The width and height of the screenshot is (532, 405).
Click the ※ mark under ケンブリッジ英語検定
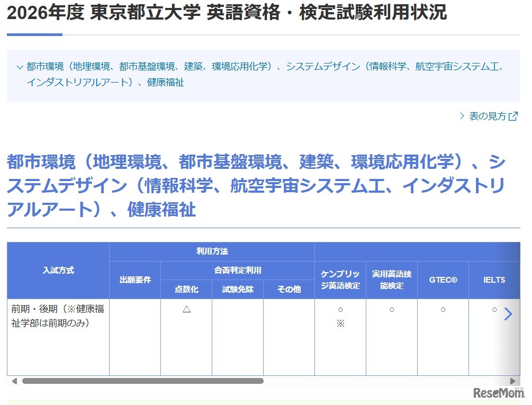point(339,322)
